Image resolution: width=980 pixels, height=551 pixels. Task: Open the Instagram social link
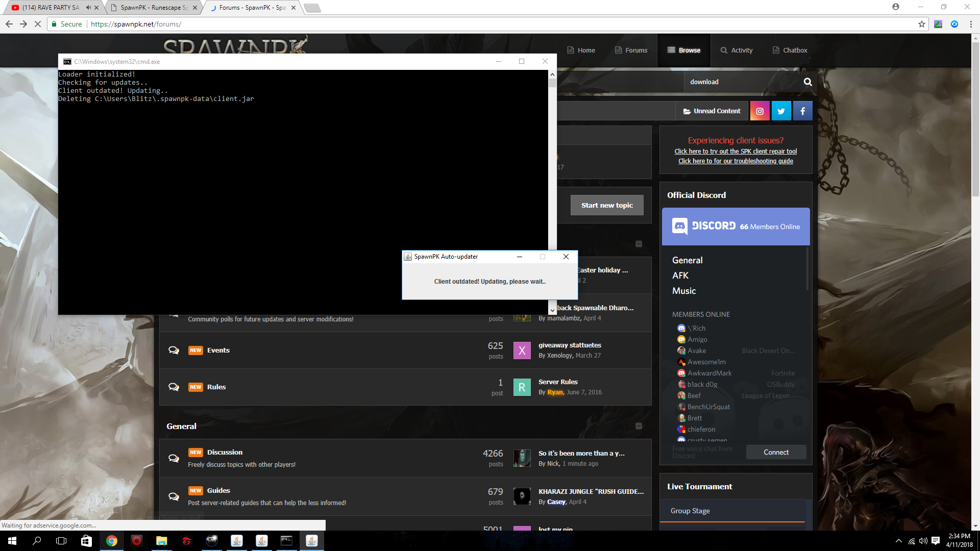(759, 111)
